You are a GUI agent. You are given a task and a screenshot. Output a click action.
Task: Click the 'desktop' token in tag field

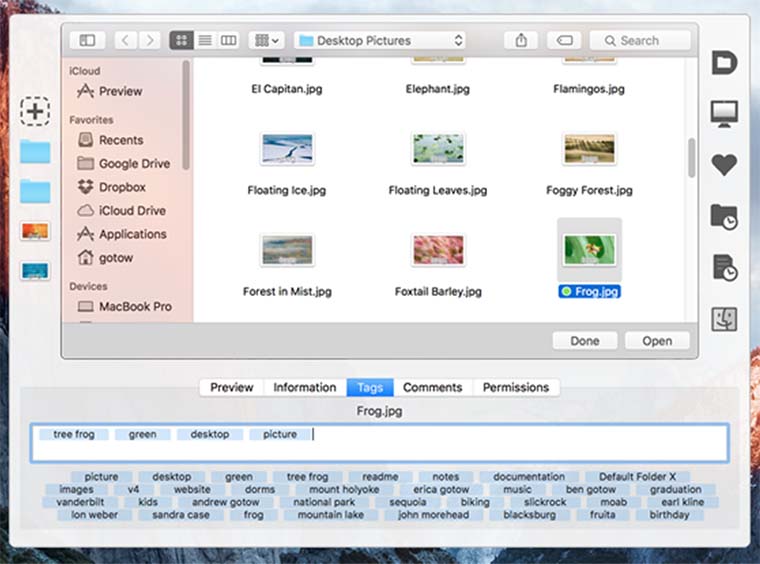[210, 434]
